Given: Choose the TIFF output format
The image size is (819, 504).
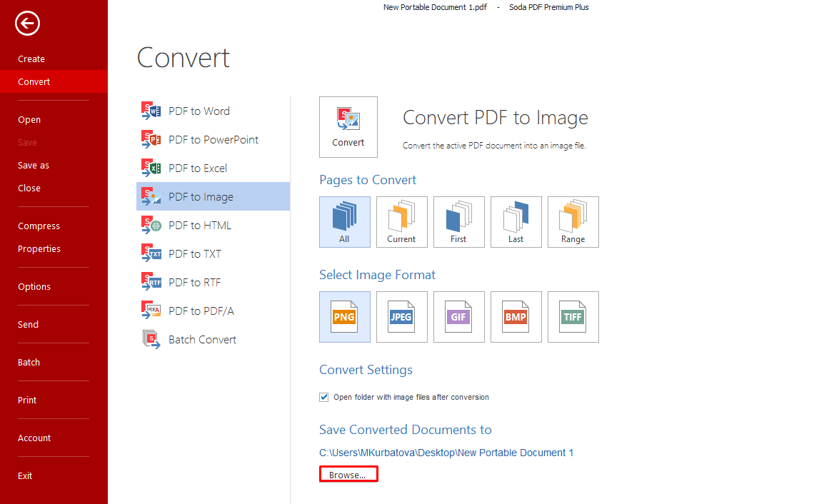Looking at the screenshot, I should pos(573,317).
